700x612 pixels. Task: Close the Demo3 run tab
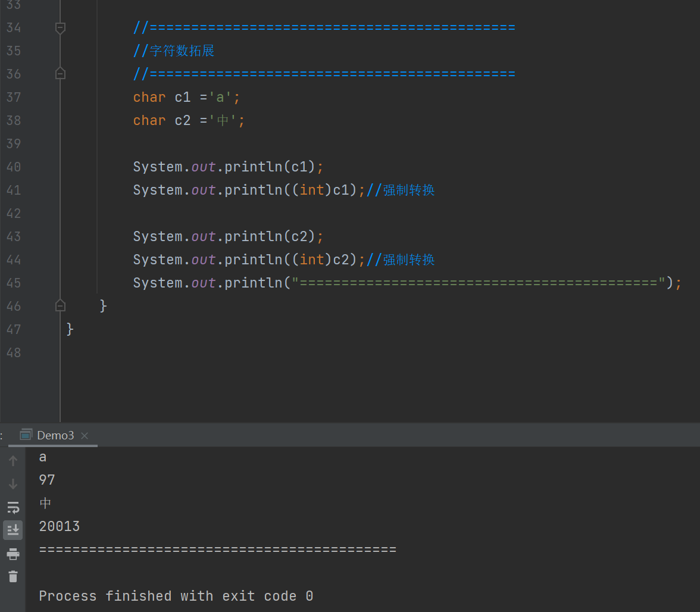(x=85, y=436)
